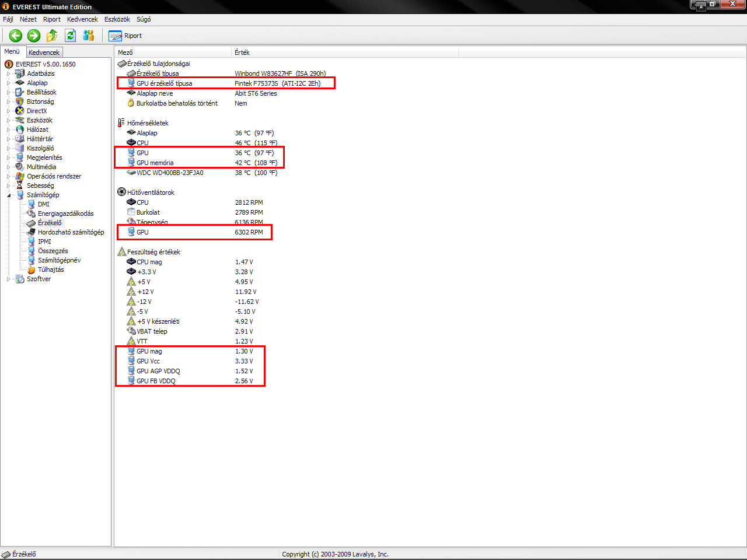
Task: Click the Kiszolgáló icon in tree
Action: click(x=20, y=148)
